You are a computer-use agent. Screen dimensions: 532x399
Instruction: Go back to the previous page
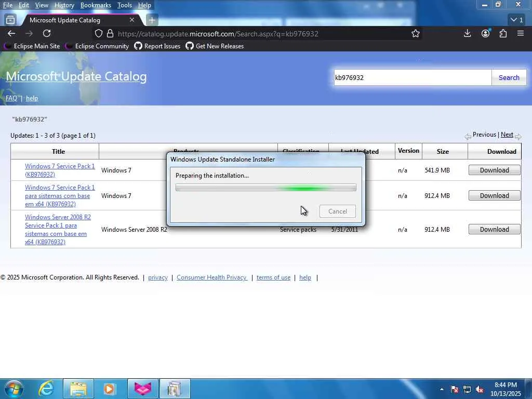point(11,34)
